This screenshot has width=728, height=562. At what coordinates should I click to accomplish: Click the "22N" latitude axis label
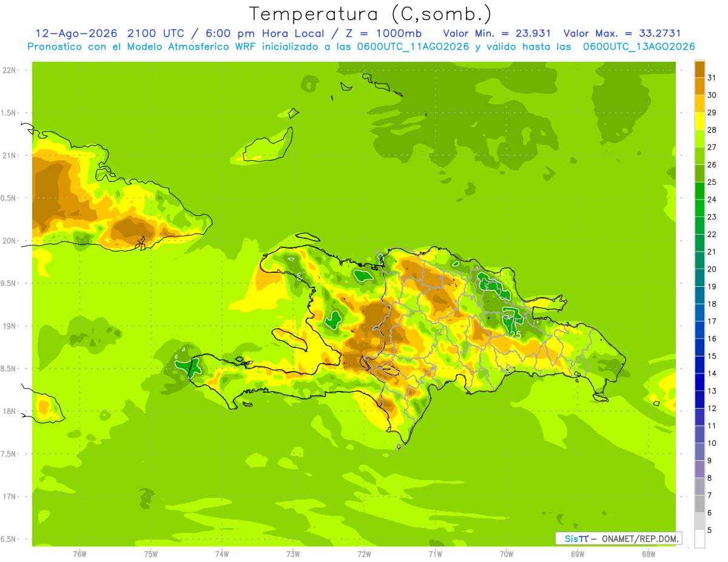tap(10, 70)
